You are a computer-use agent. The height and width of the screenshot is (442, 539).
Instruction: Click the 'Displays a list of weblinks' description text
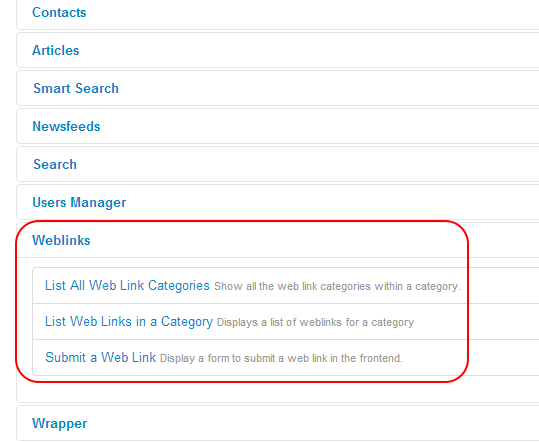[x=316, y=322]
